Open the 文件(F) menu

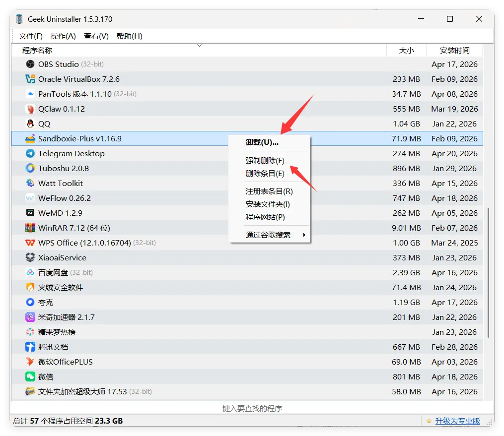[30, 36]
